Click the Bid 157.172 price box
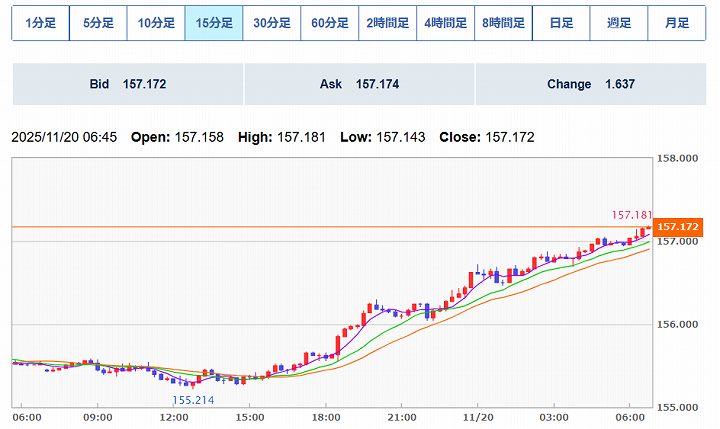 click(x=127, y=85)
